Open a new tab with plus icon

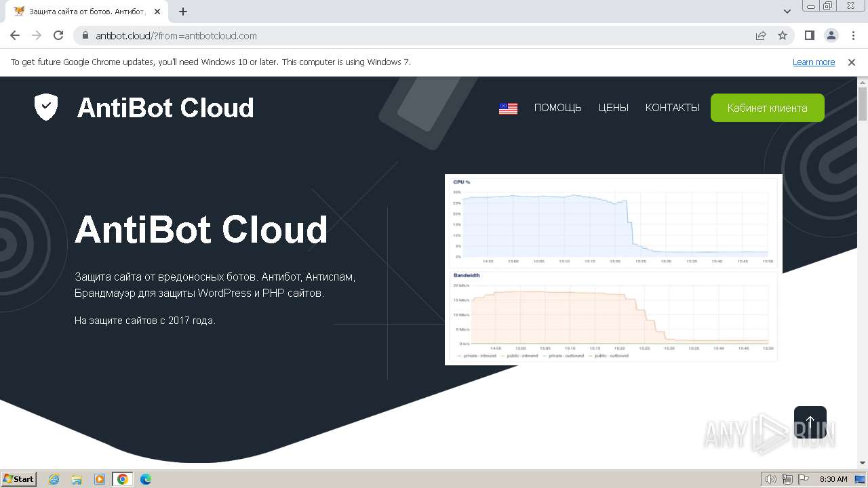click(183, 12)
